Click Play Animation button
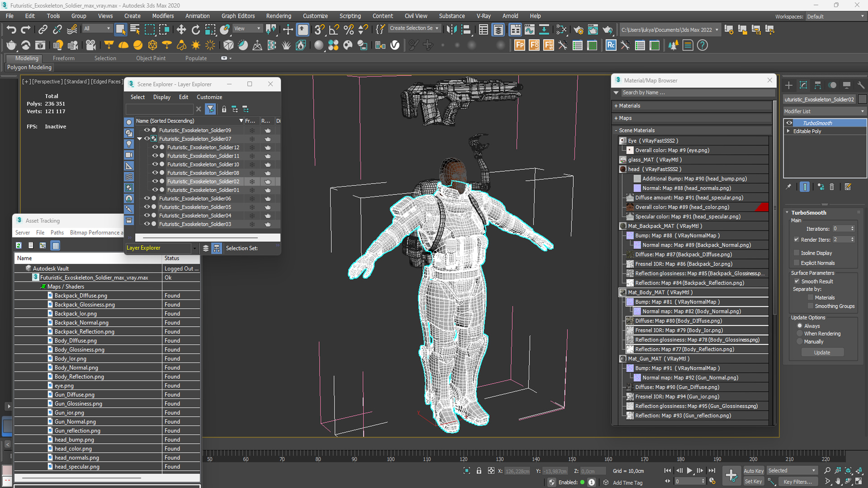Viewport: 868px width, 488px height. 689,471
